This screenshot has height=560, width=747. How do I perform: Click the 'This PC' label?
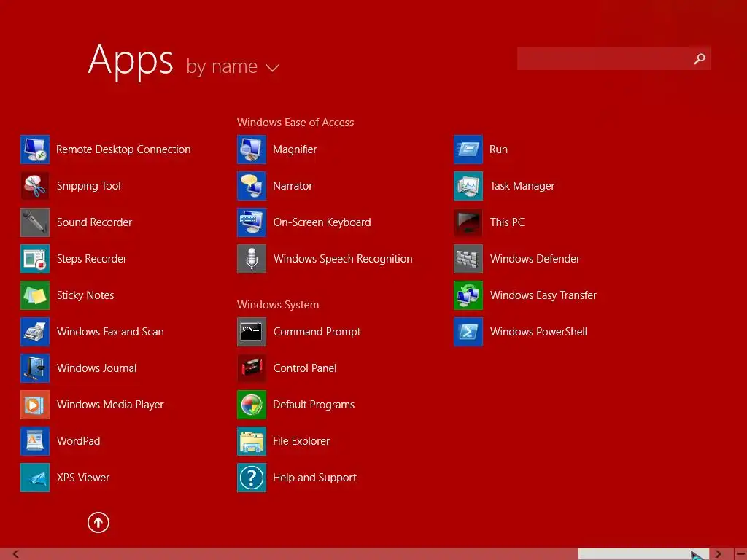tap(508, 222)
